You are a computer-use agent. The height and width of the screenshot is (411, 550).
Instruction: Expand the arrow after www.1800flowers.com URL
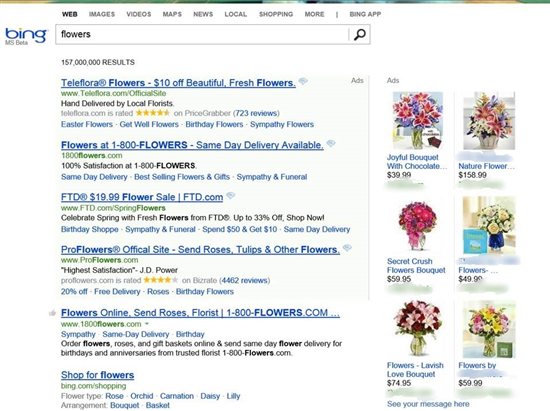point(147,324)
